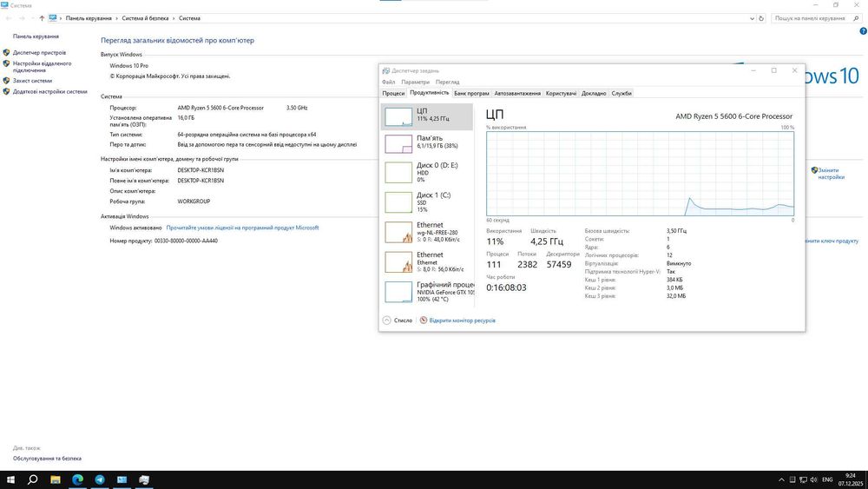Screen dimensions: 868x489
Task: Go up one level with the up arrow
Action: point(42,18)
